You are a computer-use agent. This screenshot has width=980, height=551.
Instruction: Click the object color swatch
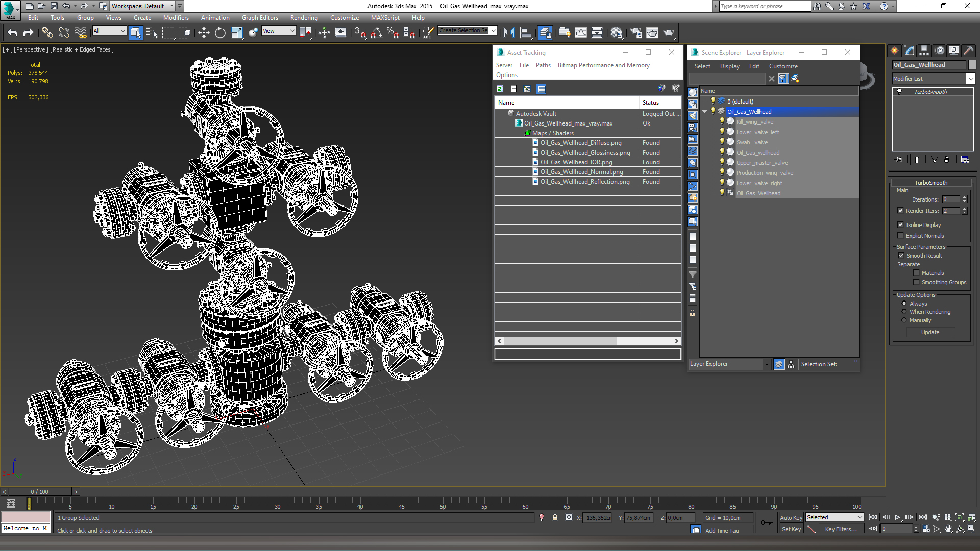coord(972,65)
